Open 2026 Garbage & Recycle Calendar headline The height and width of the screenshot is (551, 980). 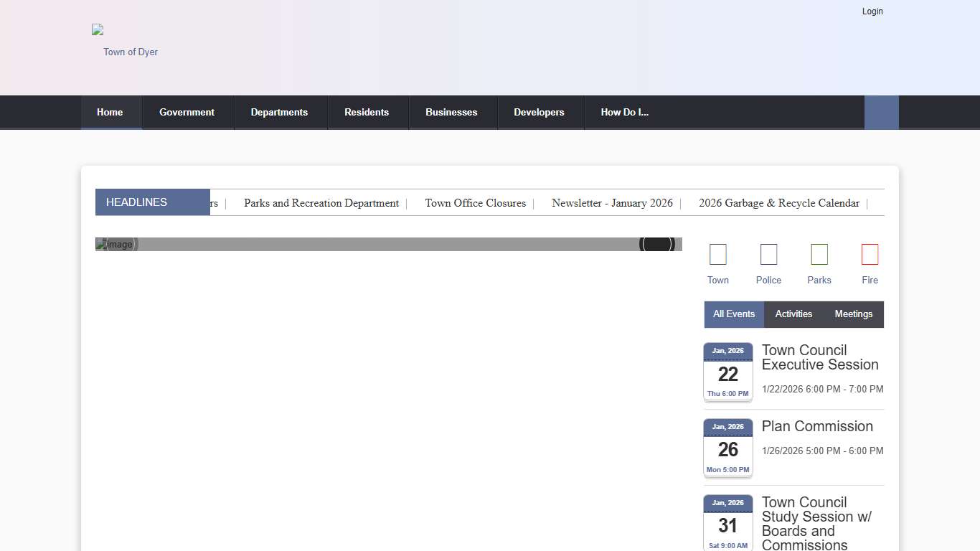click(778, 203)
